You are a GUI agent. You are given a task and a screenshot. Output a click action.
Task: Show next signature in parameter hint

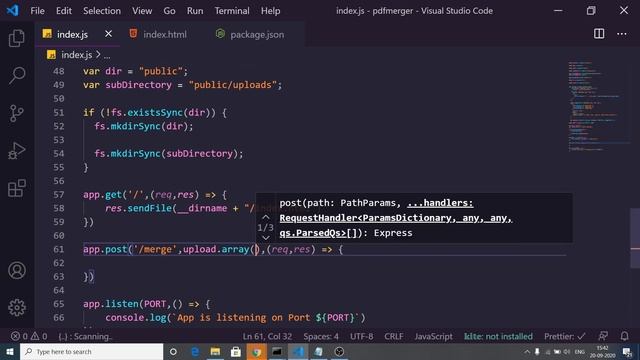coord(265,238)
